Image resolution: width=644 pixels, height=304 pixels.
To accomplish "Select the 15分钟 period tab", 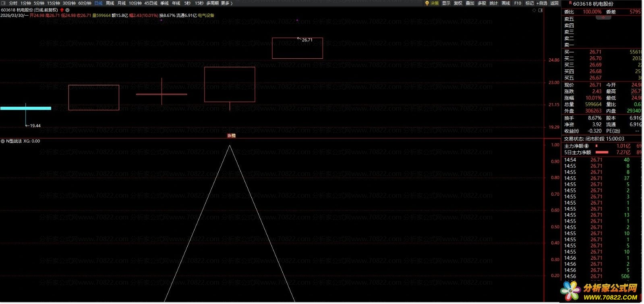I will coord(54,3).
